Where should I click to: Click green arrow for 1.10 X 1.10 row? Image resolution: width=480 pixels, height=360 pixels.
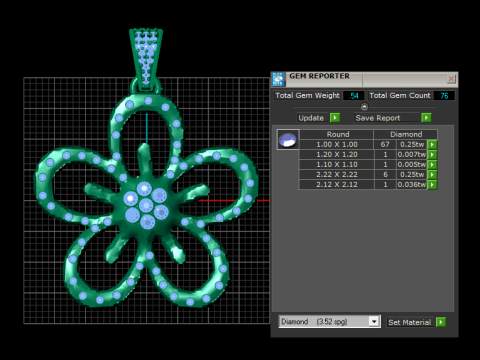pyautogui.click(x=432, y=165)
